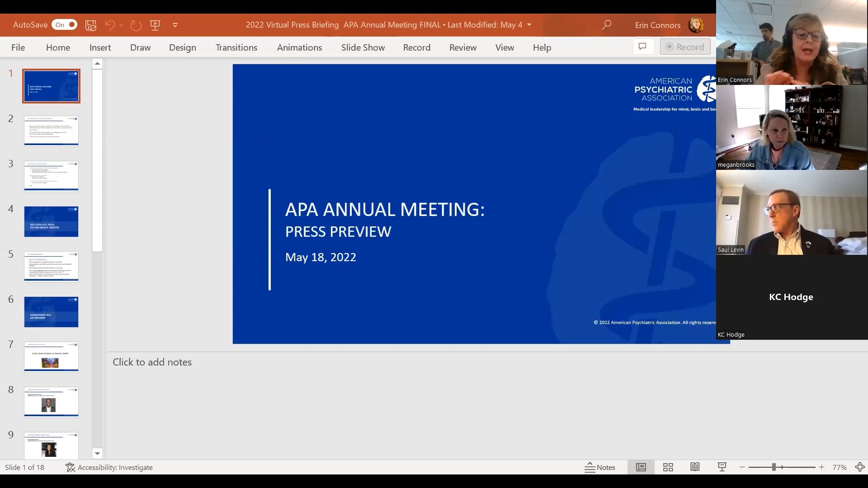Click the zoom out minus button

742,467
